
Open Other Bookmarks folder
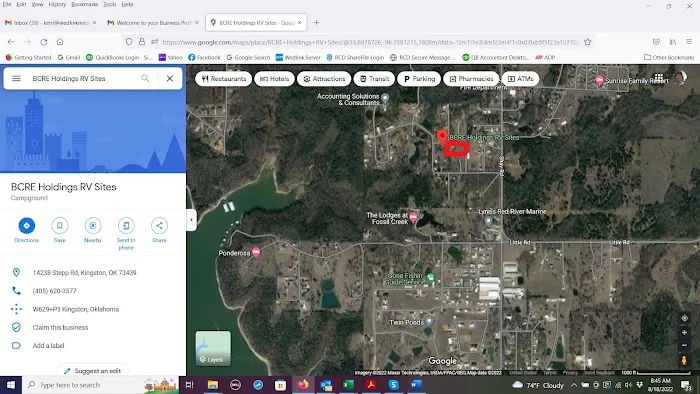click(669, 58)
